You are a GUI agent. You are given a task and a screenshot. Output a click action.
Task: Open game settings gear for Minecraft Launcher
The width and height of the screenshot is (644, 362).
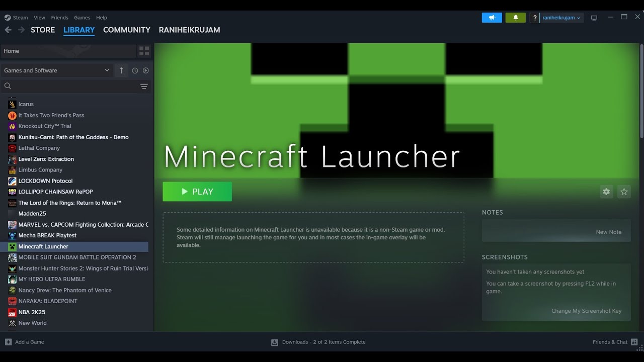tap(606, 192)
